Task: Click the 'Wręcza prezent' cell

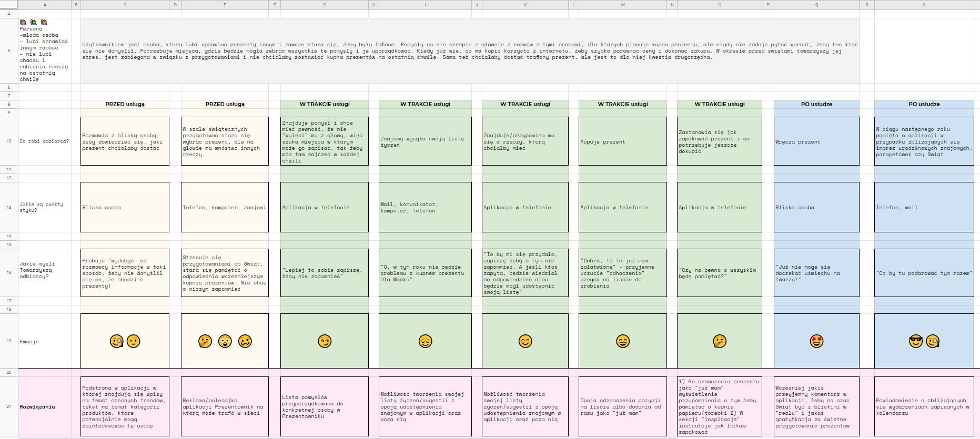Action: (x=816, y=141)
